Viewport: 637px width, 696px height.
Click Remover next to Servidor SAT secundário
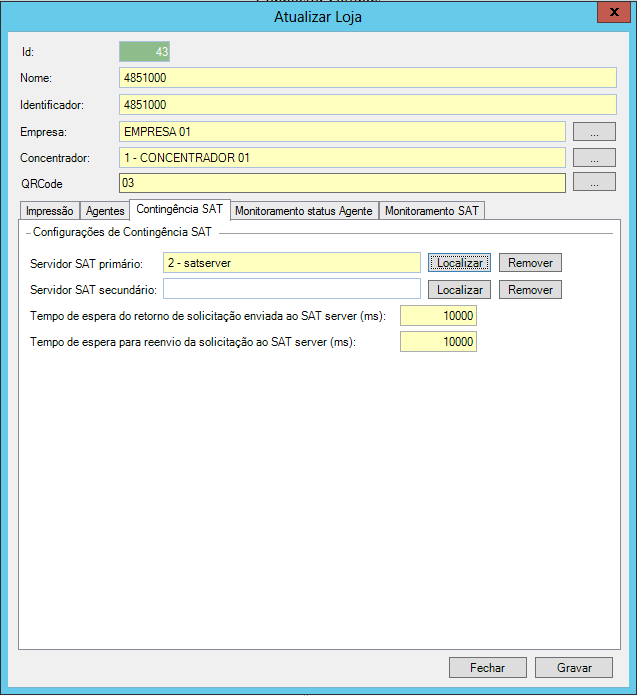(530, 289)
